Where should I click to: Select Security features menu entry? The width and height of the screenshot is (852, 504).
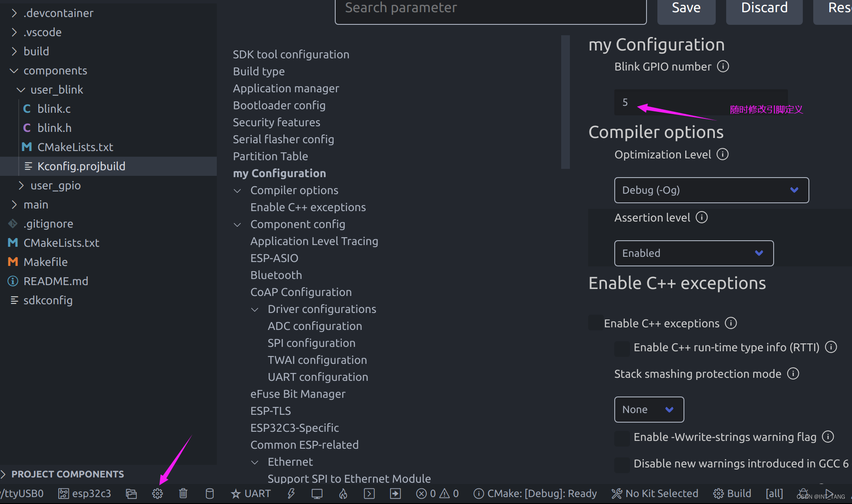(x=276, y=122)
